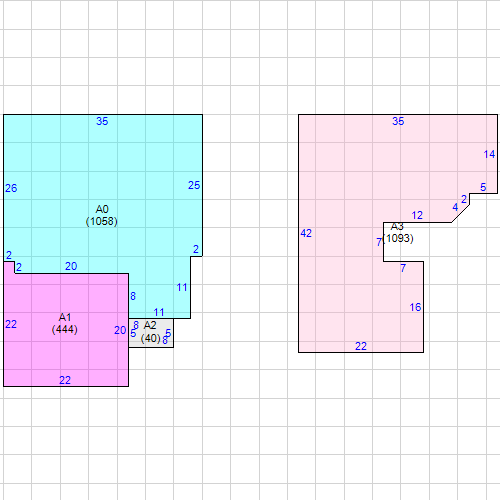Click the 42 dimension on A3's left edge
This screenshot has width=500, height=500.
coord(306,233)
